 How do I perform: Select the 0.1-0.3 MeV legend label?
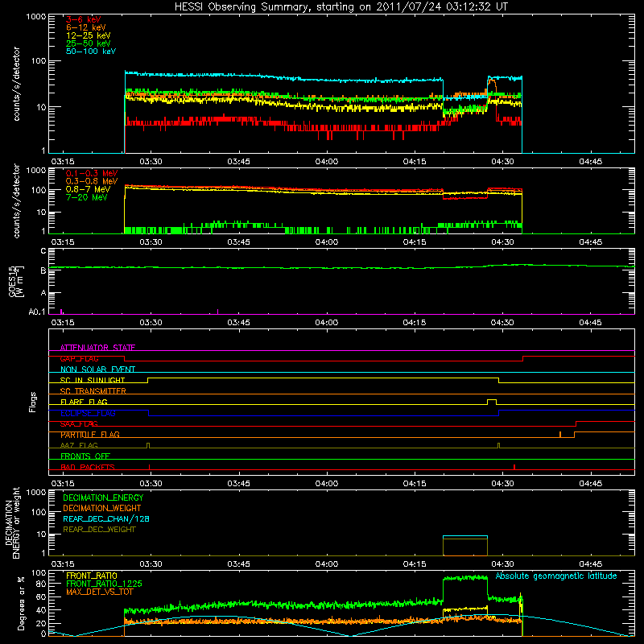pyautogui.click(x=92, y=173)
